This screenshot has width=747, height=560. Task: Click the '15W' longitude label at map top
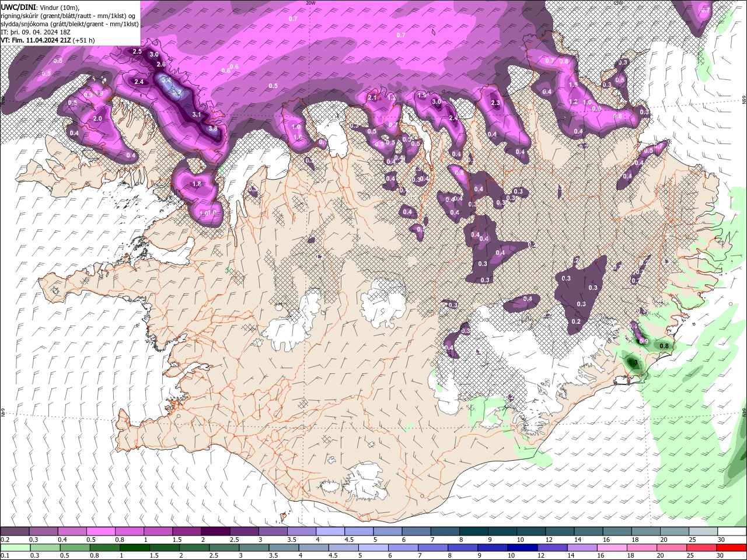(x=619, y=3)
